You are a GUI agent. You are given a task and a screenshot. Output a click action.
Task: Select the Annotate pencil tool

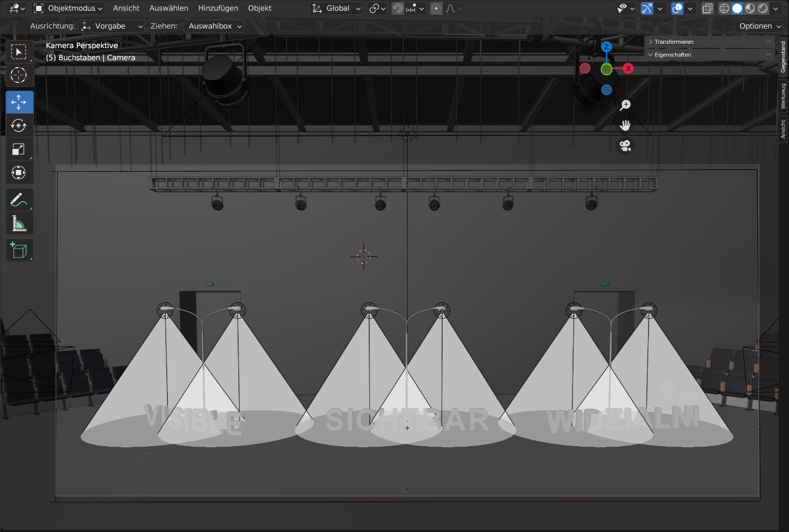coord(19,200)
